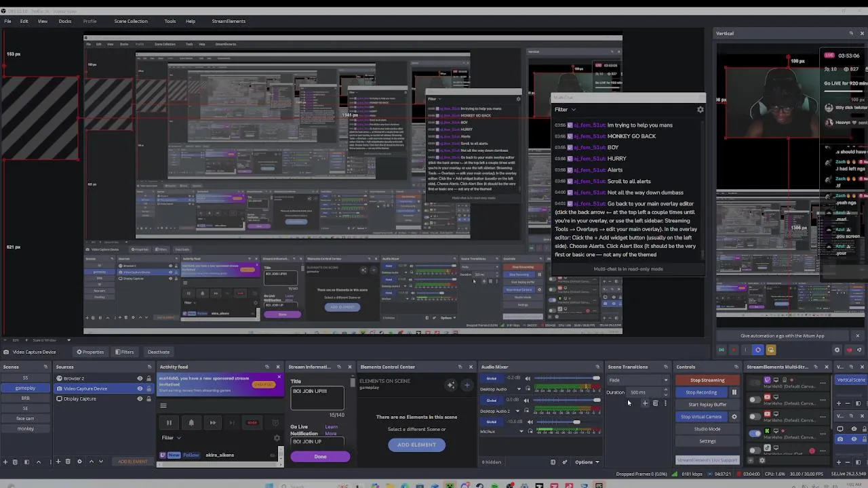Deactivate the Video Capture Device

[159, 352]
